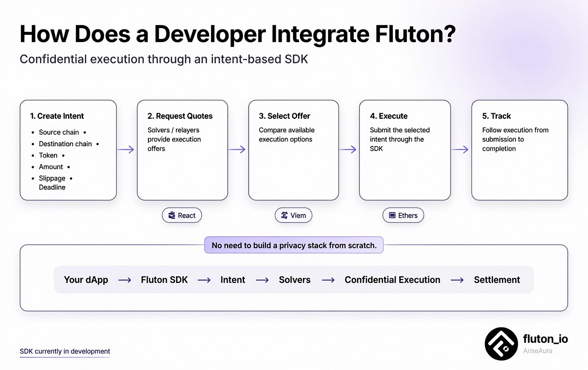The width and height of the screenshot is (588, 370).
Task: Click the "5. Track" heading
Action: coord(497,116)
